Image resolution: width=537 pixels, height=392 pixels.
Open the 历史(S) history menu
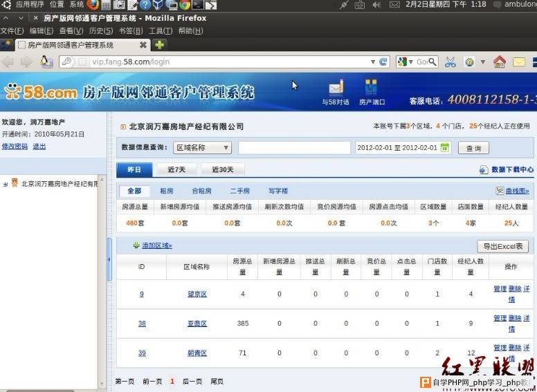101,31
